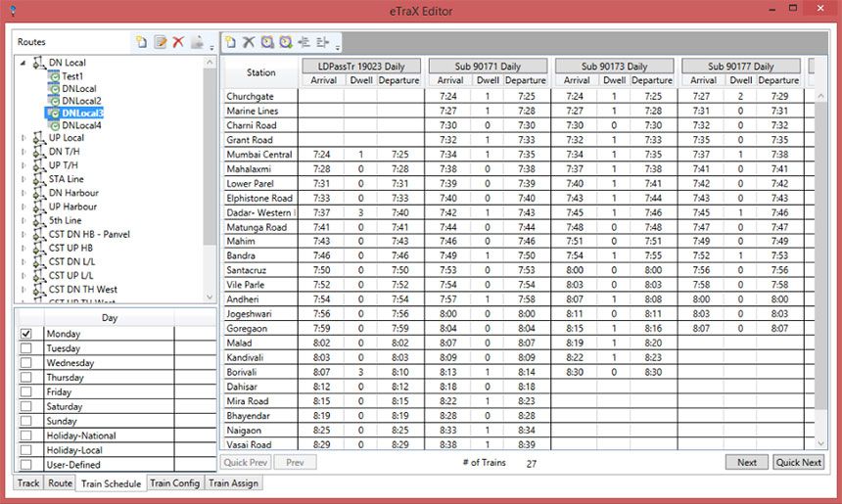Click the Quick Next button
The image size is (842, 504).
point(798,462)
